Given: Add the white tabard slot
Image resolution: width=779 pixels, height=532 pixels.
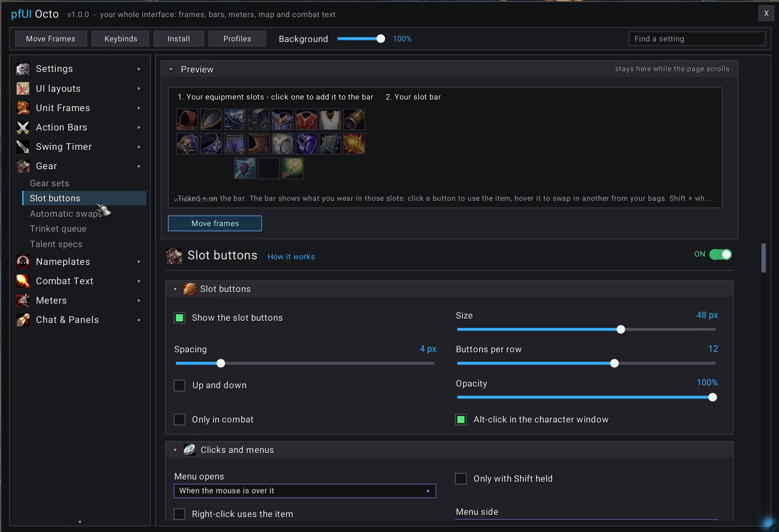Looking at the screenshot, I should tap(330, 119).
